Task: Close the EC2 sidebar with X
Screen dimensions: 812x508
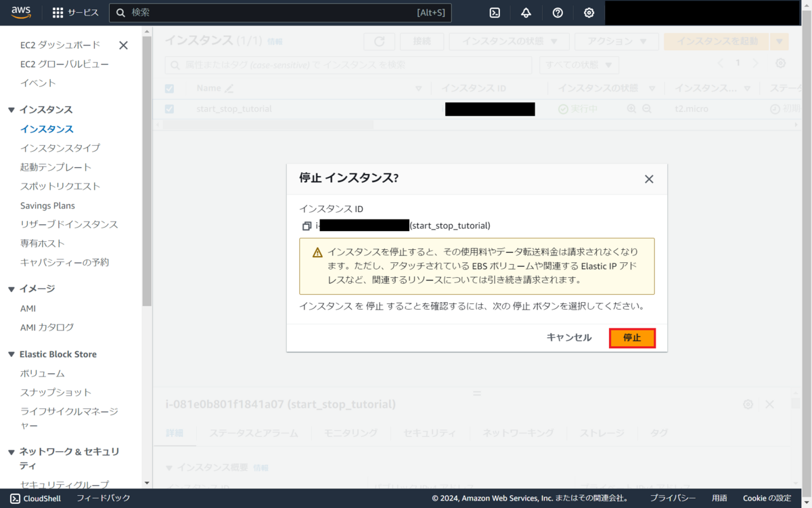Action: [x=123, y=45]
